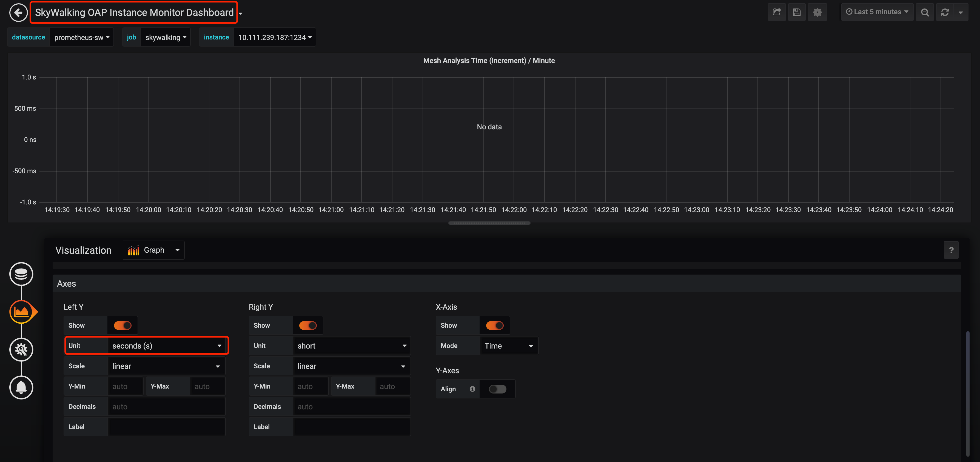Toggle the Right Y Show switch
This screenshot has width=980, height=462.
tap(307, 326)
